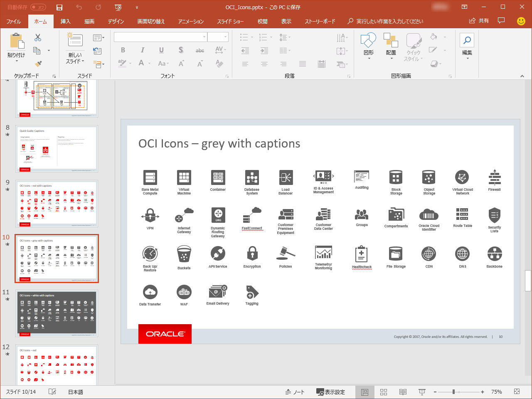
Task: Switch to the Design tab
Action: pos(116,21)
